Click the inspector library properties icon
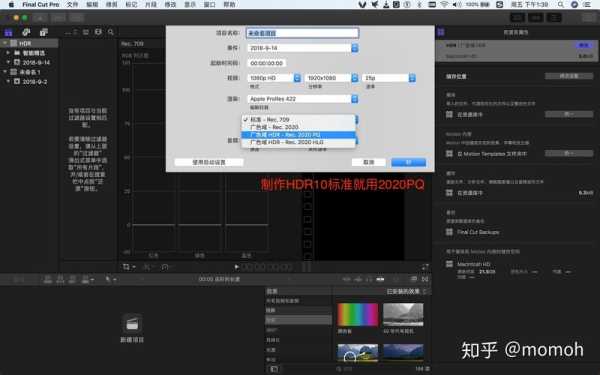This screenshot has width=600, height=375. [441, 32]
